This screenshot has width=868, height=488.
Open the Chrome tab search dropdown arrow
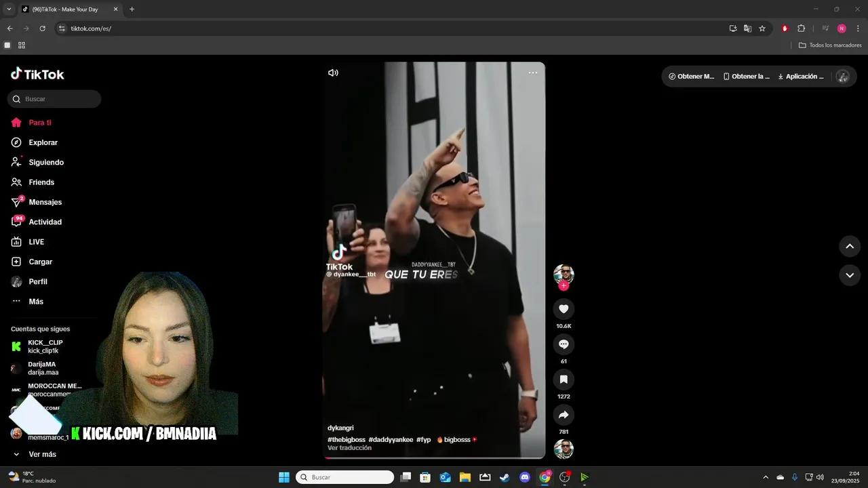point(9,9)
